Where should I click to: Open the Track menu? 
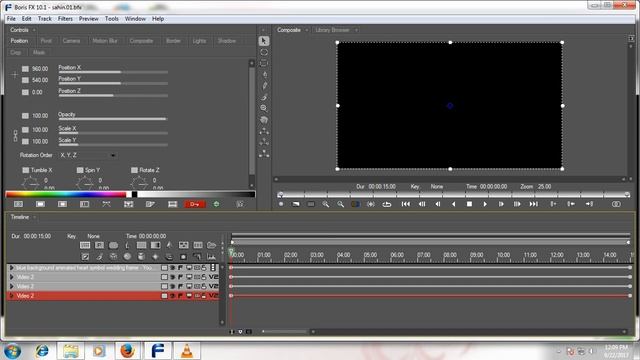pos(44,19)
